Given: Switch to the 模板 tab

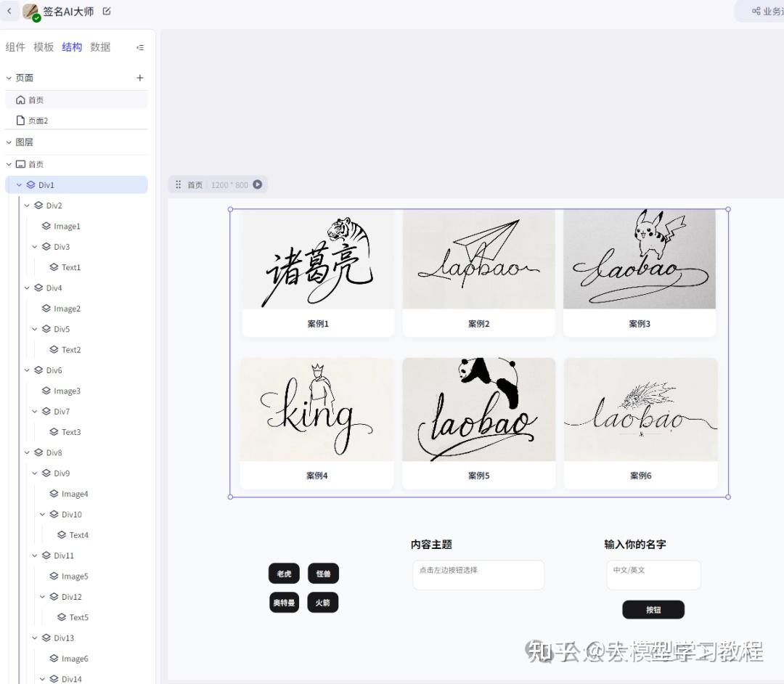Looking at the screenshot, I should point(44,47).
